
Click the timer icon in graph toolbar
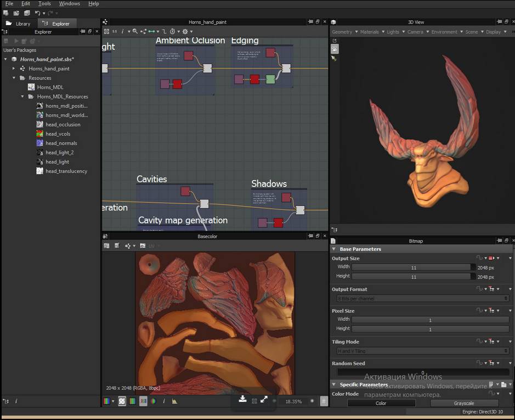click(x=172, y=32)
